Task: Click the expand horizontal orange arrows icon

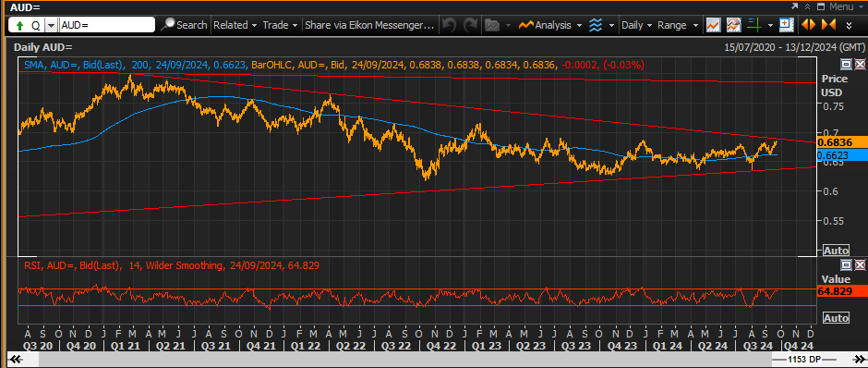Action: pyautogui.click(x=808, y=25)
